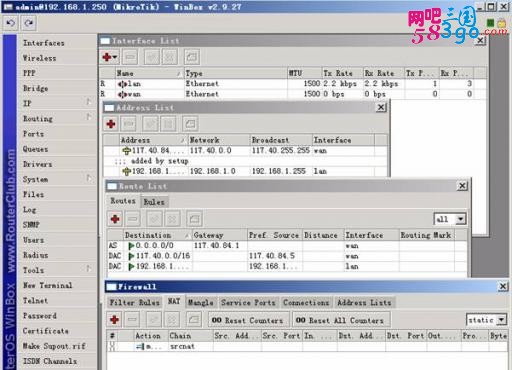Image resolution: width=512 pixels, height=370 pixels.
Task: Open Interfaces from the sidebar menu
Action: (44, 43)
